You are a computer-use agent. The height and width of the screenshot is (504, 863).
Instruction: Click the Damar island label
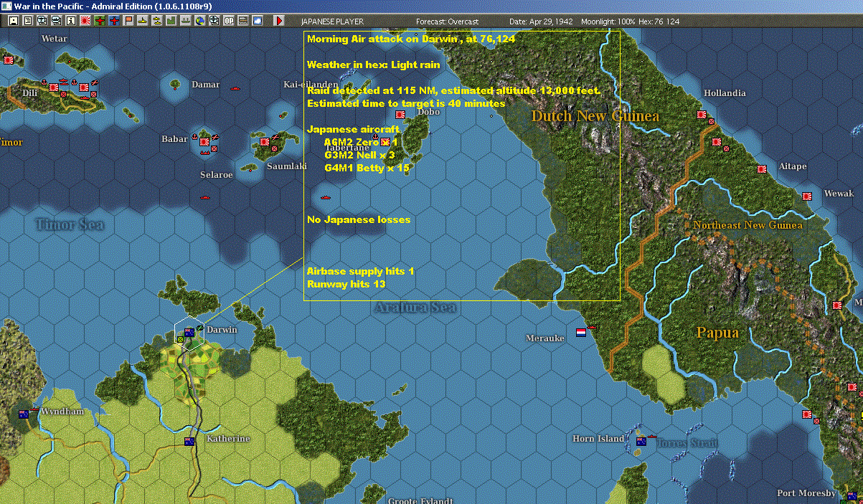click(x=206, y=85)
